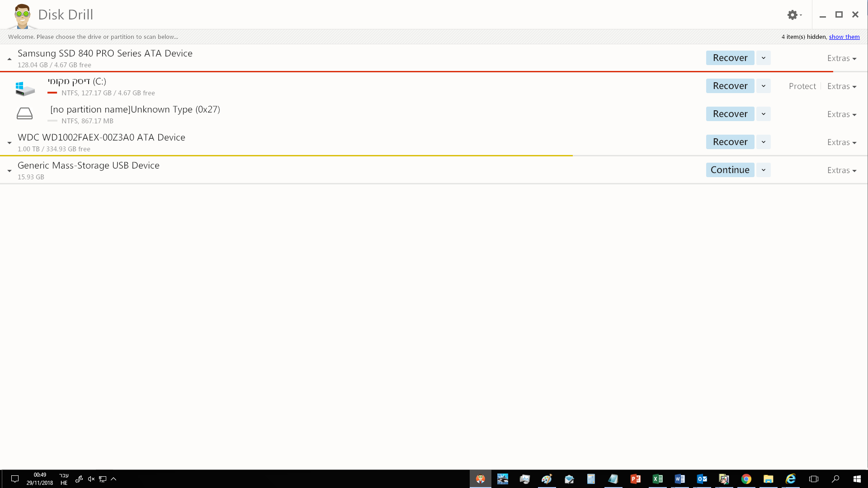Image resolution: width=868 pixels, height=488 pixels.
Task: Open File Explorer from the taskbar
Action: click(x=769, y=479)
